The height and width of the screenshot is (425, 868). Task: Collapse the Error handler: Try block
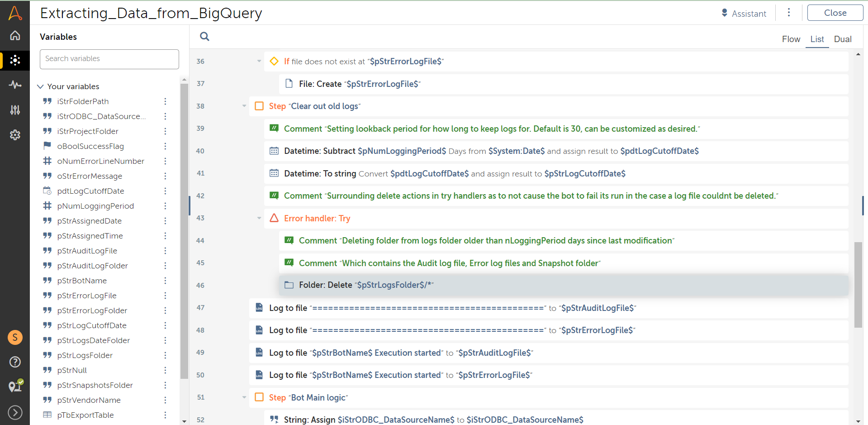click(x=259, y=218)
